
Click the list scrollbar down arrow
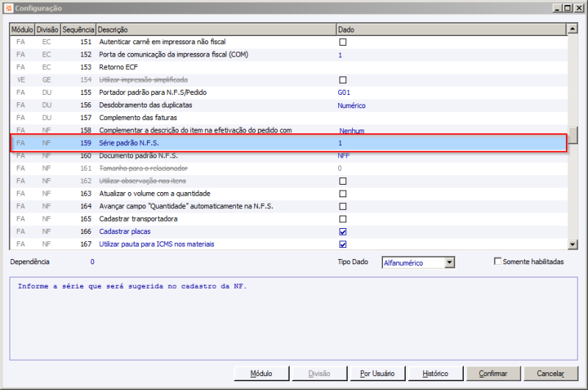coord(573,244)
